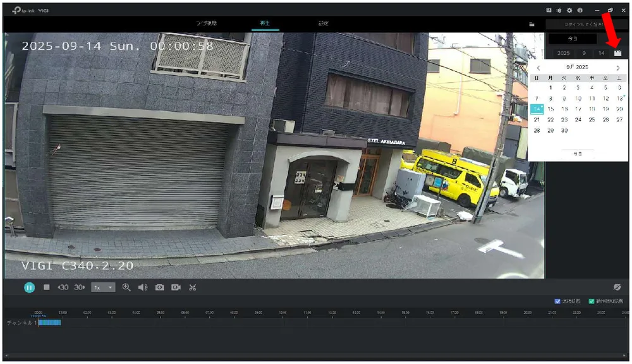Screen dimensions: 632x364
Task: Select the highlighted date 14 in calendar
Action: coord(537,109)
